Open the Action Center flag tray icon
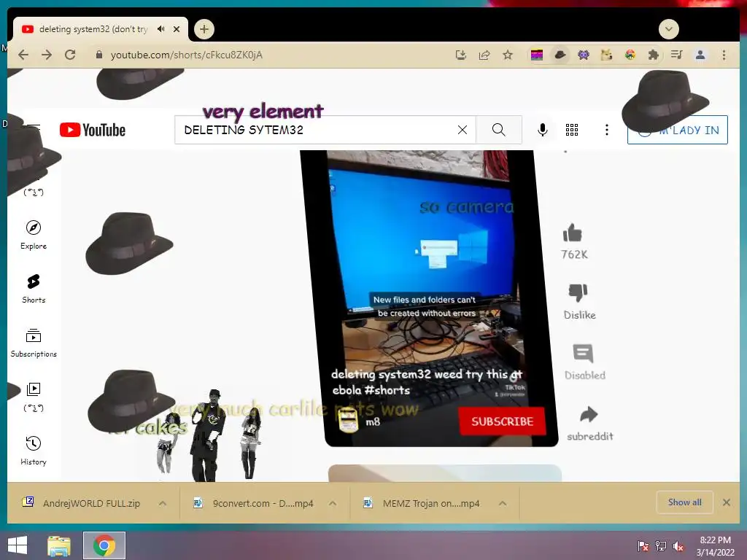Viewport: 747px width, 560px height. pos(643,546)
